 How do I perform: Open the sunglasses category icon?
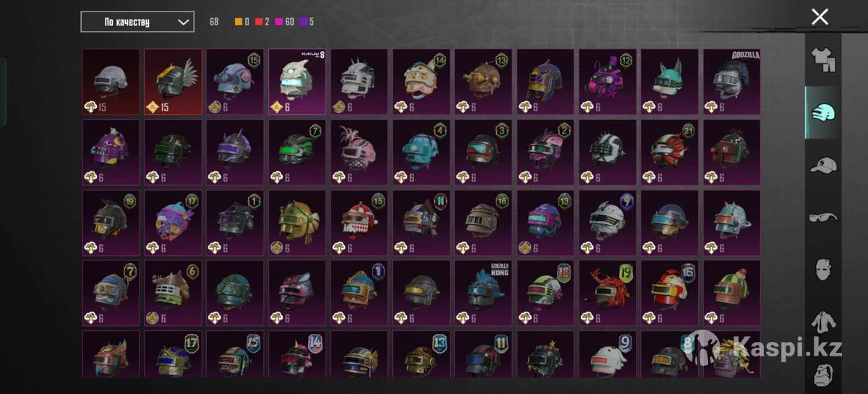(x=823, y=217)
